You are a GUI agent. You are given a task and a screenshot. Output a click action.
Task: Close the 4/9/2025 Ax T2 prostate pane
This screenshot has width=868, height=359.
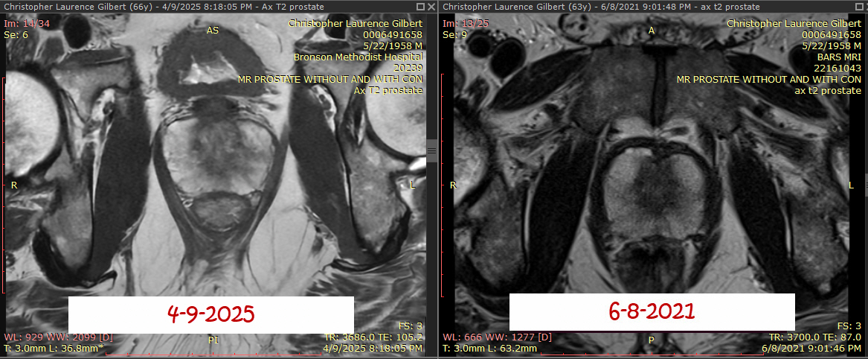click(x=432, y=6)
